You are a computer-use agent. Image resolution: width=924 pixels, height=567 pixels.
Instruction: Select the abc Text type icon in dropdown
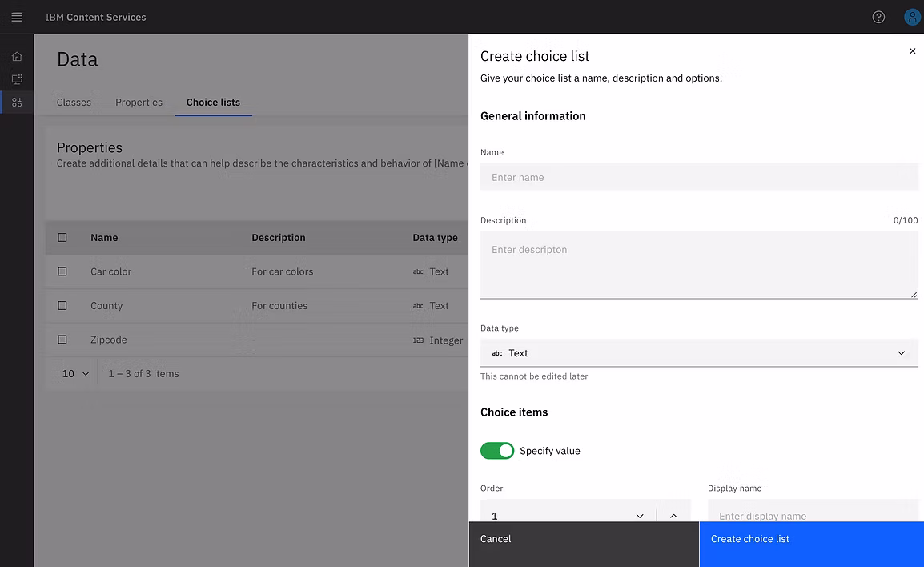pyautogui.click(x=497, y=353)
